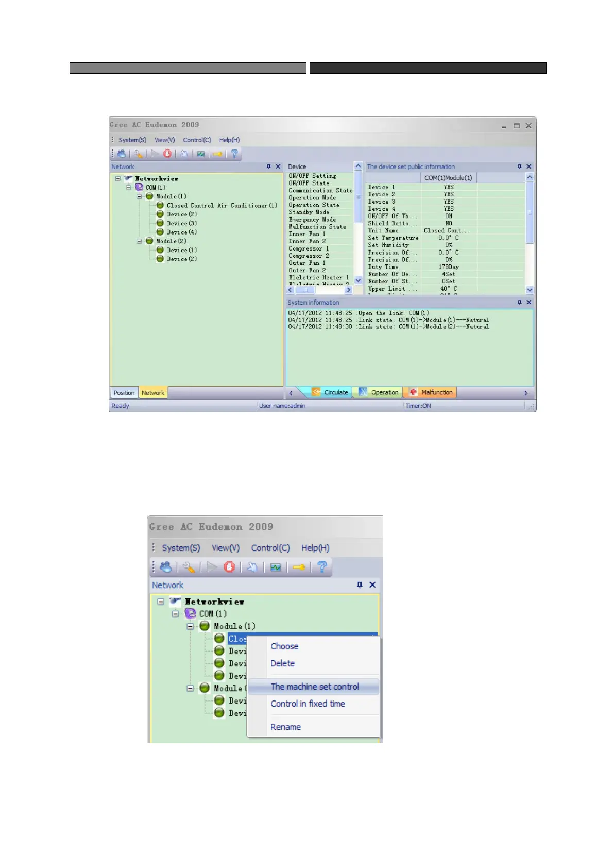The image size is (613, 868).
Task: Collapse the COM(1) node in upper screenshot
Action: (x=128, y=187)
